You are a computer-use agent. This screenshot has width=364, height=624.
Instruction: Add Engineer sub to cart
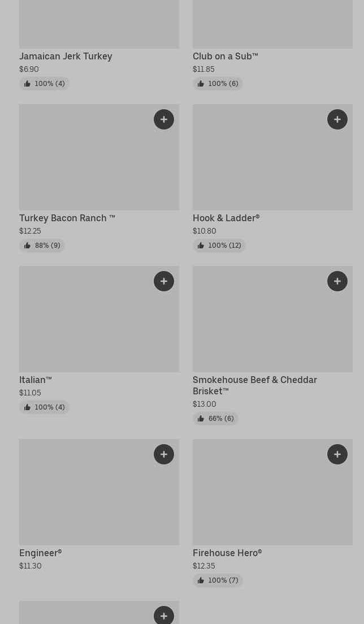tap(164, 454)
